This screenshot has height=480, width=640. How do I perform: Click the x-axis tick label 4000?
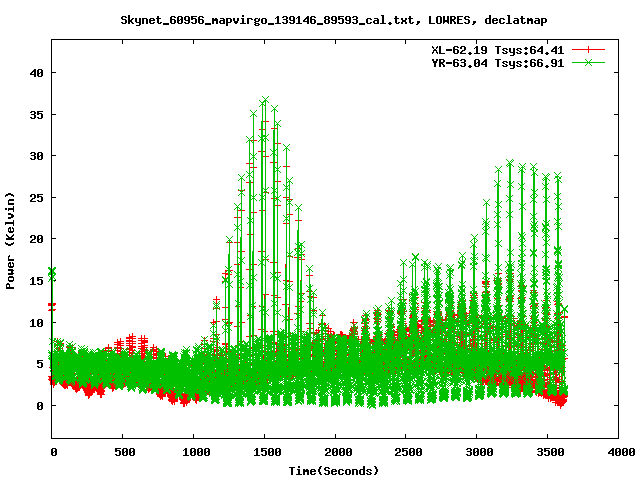point(621,452)
